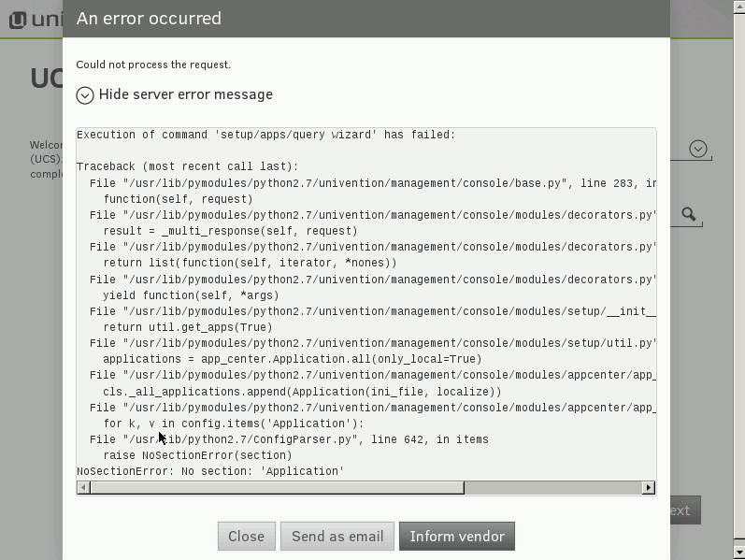Click the page scrollbar down arrow
This screenshot has width=745, height=560.
(x=738, y=553)
